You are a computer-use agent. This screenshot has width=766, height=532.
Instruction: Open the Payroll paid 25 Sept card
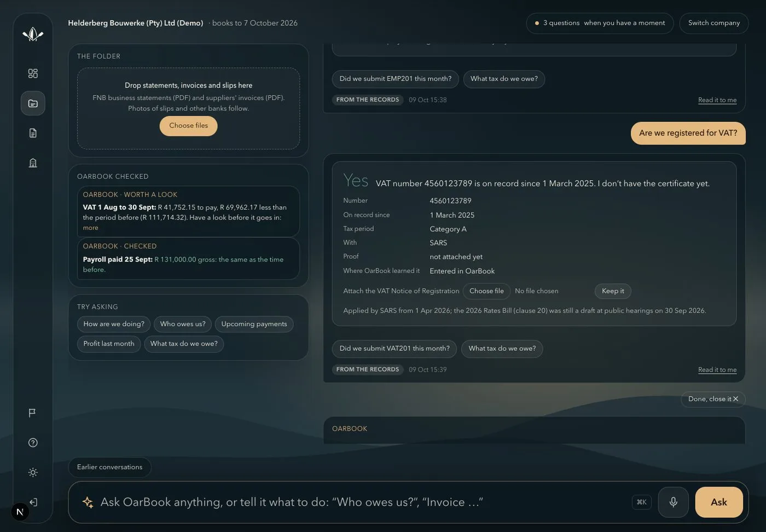coord(188,259)
